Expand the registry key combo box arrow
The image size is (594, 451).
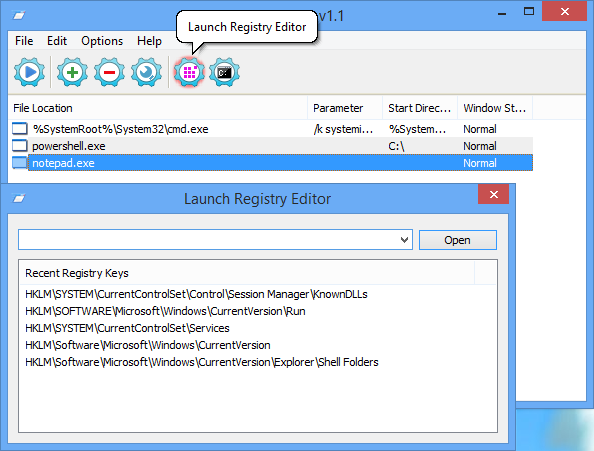[x=404, y=240]
